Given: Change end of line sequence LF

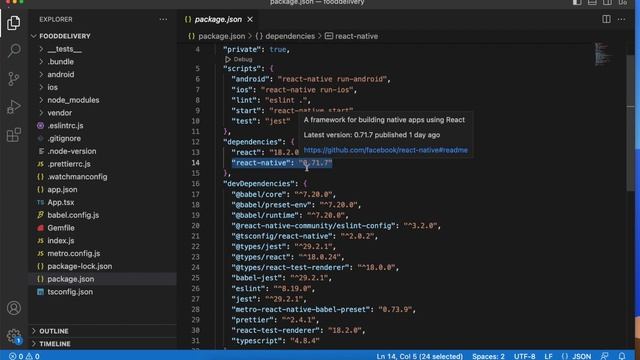Looking at the screenshot, I should (548, 356).
